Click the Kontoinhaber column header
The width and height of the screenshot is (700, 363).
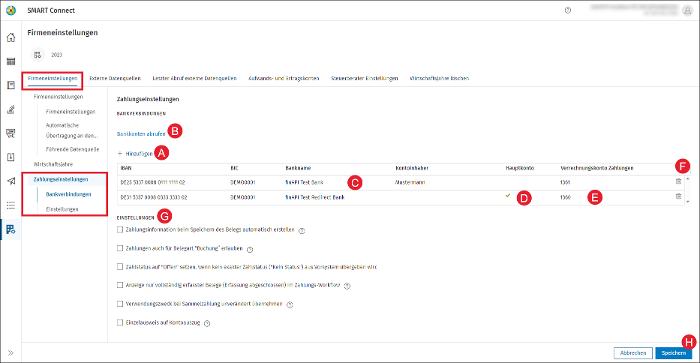412,168
